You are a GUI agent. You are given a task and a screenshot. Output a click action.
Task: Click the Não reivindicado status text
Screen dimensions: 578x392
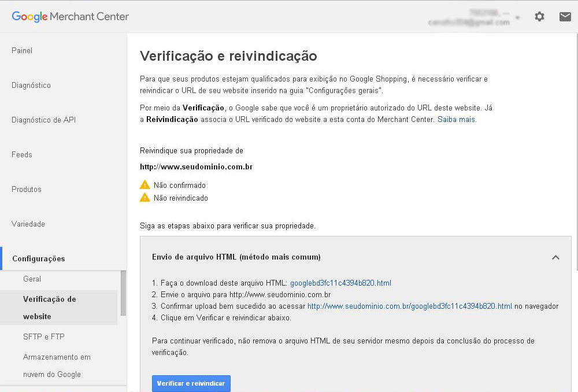tap(180, 198)
